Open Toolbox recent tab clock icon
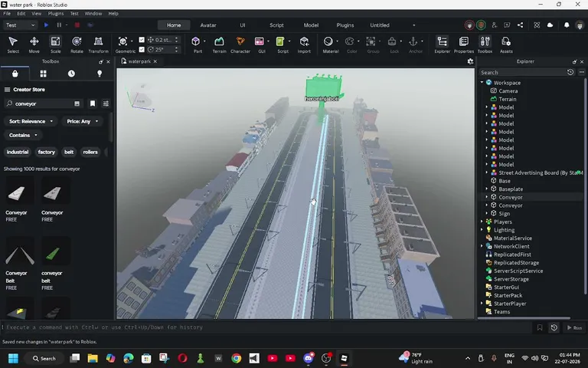This screenshot has width=588, height=368. coord(71,74)
